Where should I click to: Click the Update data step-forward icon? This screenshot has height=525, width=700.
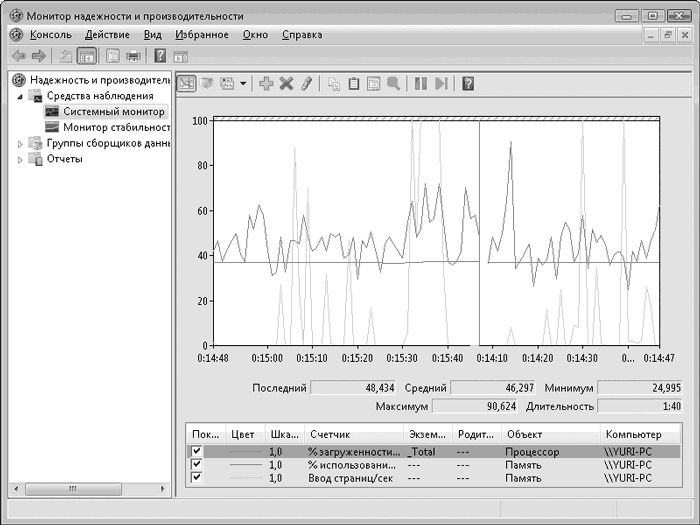tap(441, 84)
